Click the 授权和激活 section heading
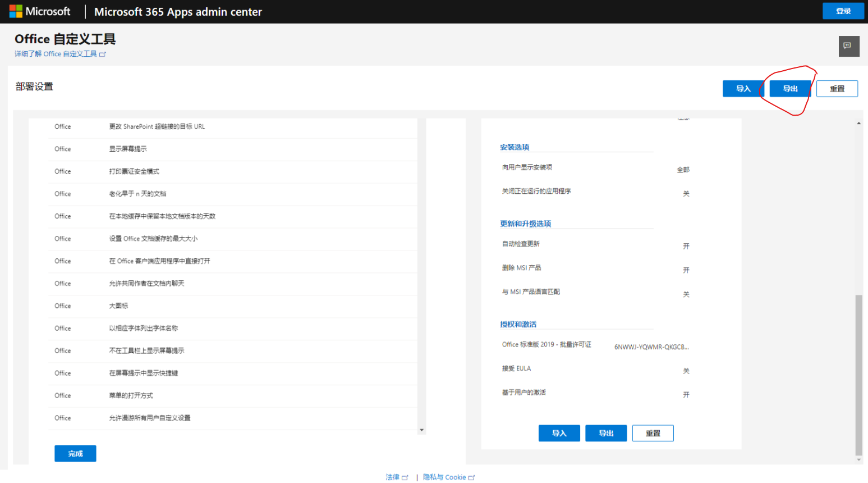Viewport: 868px width, 483px height. 518,325
